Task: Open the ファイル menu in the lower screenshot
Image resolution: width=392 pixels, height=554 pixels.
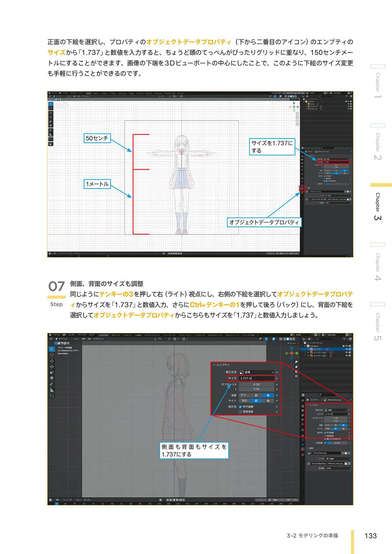Action: (x=56, y=335)
